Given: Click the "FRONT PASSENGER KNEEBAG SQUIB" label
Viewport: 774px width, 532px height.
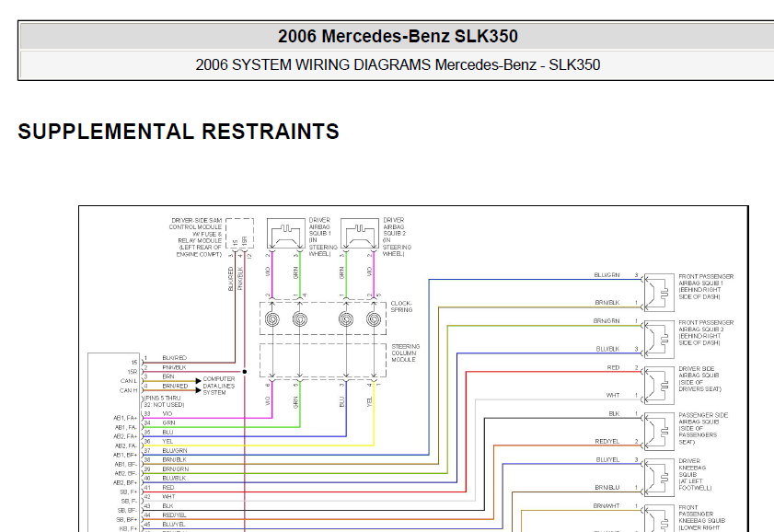Looking at the screenshot, I should coord(702,517).
